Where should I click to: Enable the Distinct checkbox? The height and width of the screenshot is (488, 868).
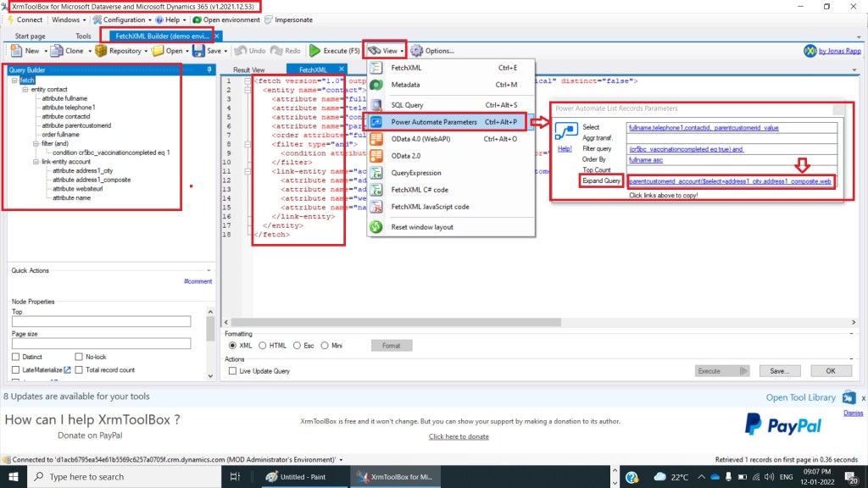15,357
